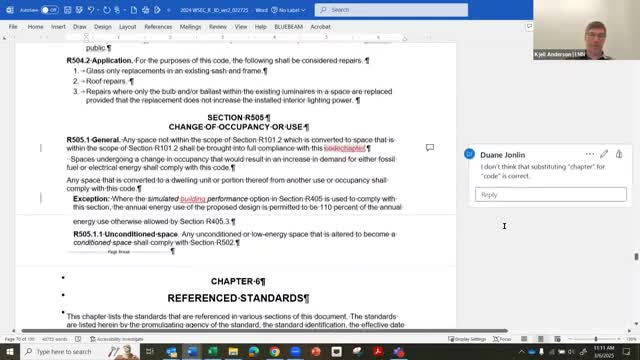This screenshot has width=640, height=360.
Task: Open Outlook from the taskbar
Action: tap(171, 351)
